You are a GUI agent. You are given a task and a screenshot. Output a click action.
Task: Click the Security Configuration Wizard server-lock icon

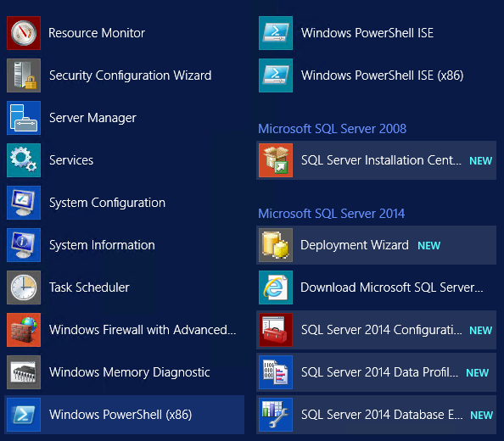tap(24, 75)
